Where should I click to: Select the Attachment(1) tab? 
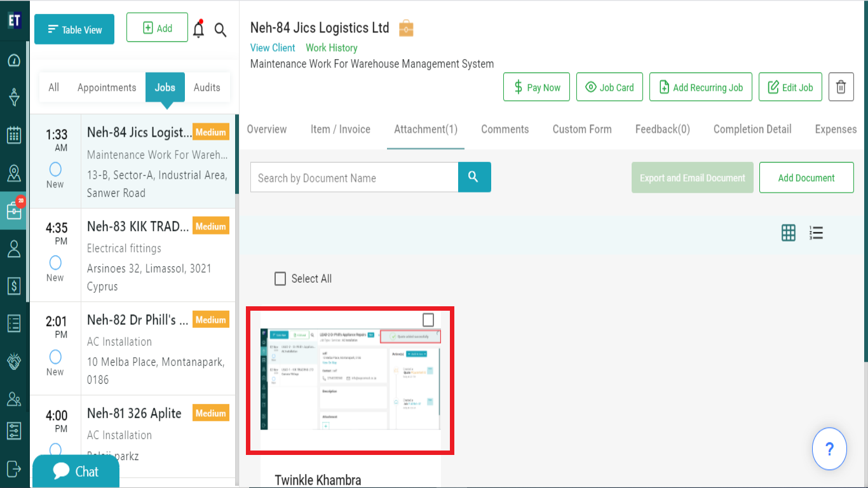point(426,129)
